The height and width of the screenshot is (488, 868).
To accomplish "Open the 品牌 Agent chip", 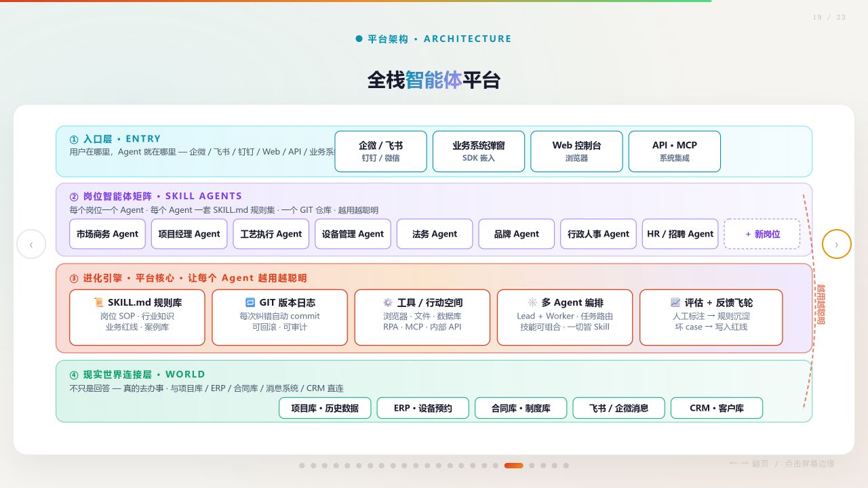I will (517, 234).
